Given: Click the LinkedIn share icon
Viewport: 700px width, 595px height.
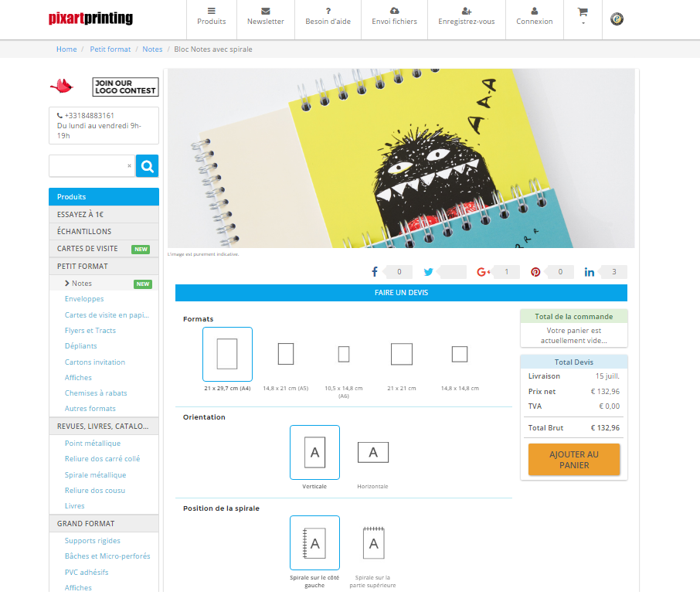Looking at the screenshot, I should (x=589, y=271).
